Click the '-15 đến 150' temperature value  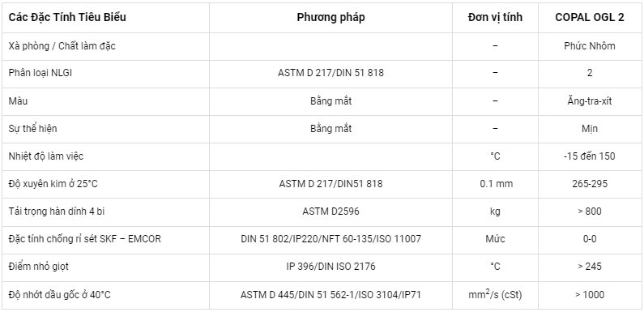pos(590,156)
